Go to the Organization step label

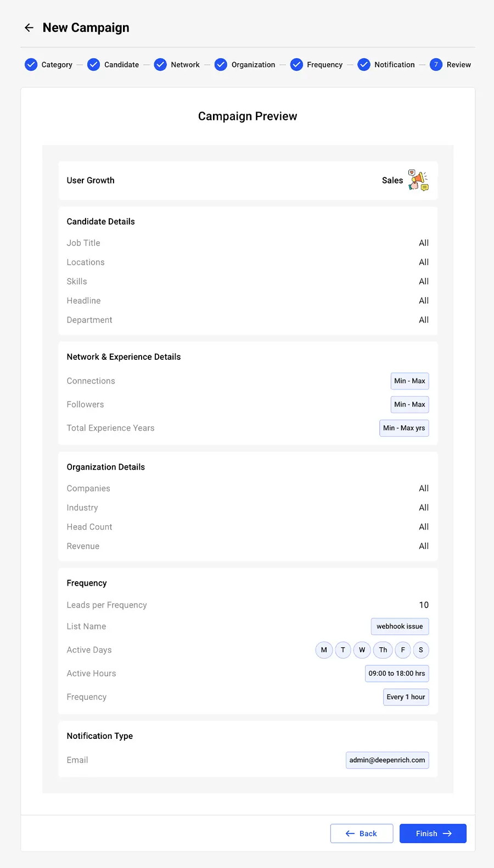click(253, 65)
